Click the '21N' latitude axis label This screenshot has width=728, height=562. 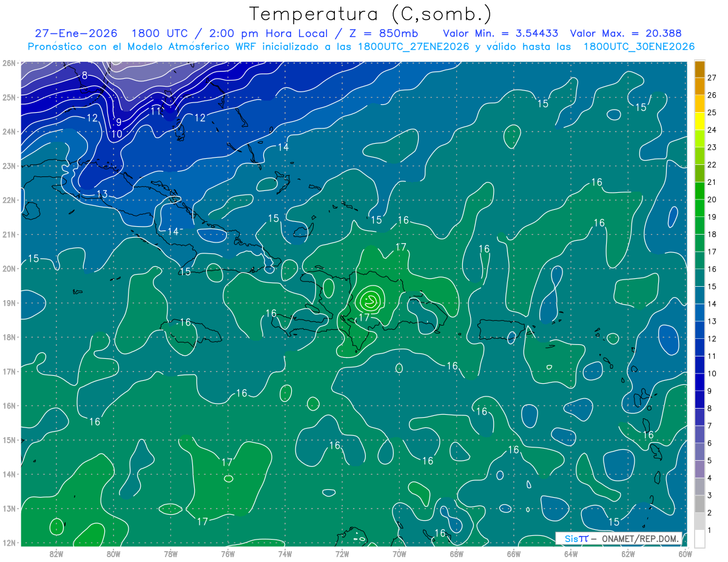[x=9, y=234]
